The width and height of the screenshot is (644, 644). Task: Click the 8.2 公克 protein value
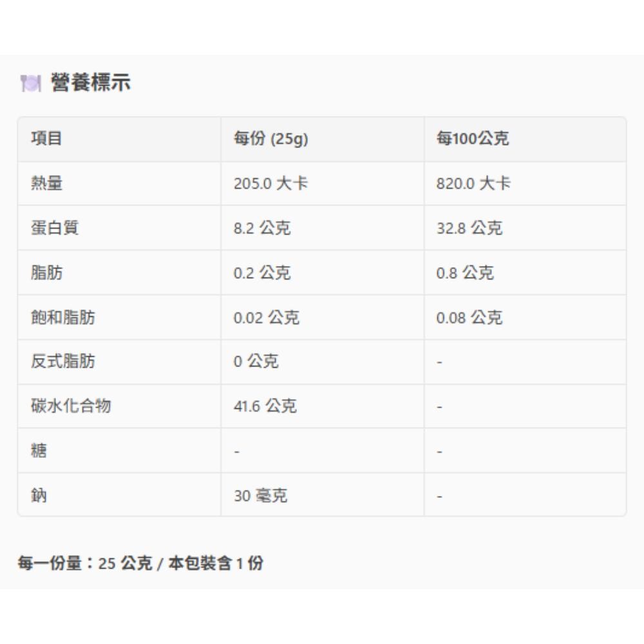pyautogui.click(x=262, y=228)
